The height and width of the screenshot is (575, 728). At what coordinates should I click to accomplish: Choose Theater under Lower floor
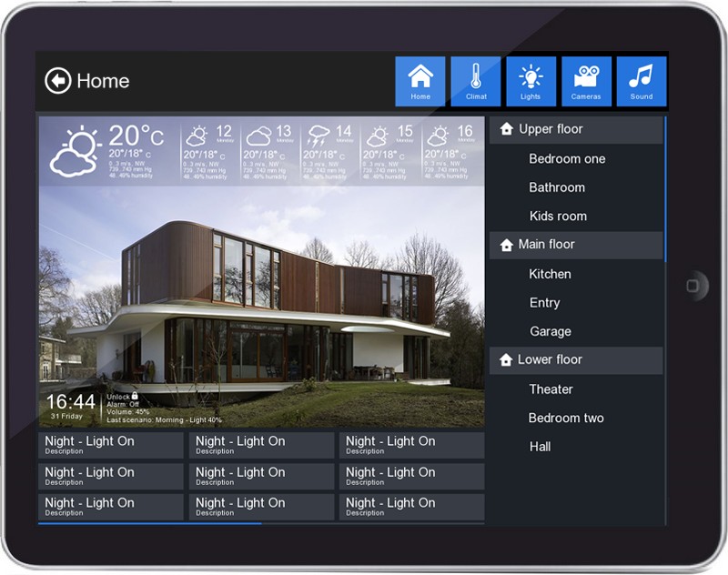tap(551, 389)
